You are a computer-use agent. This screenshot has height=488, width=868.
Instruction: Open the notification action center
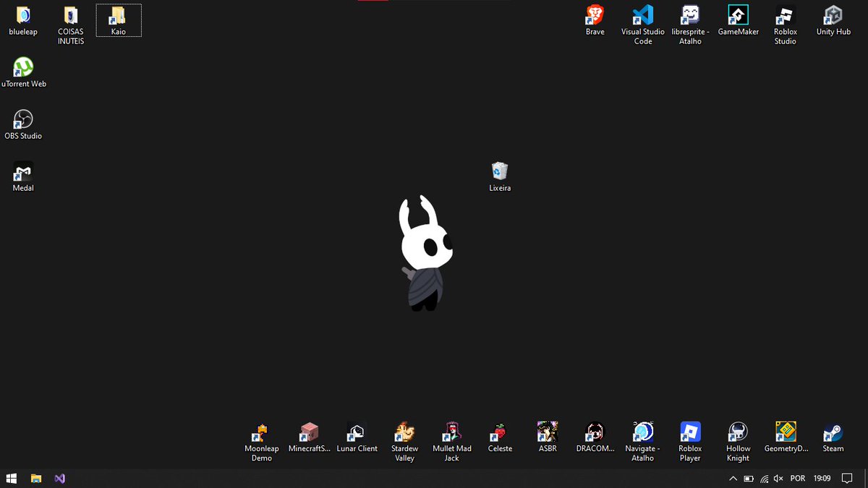847,478
